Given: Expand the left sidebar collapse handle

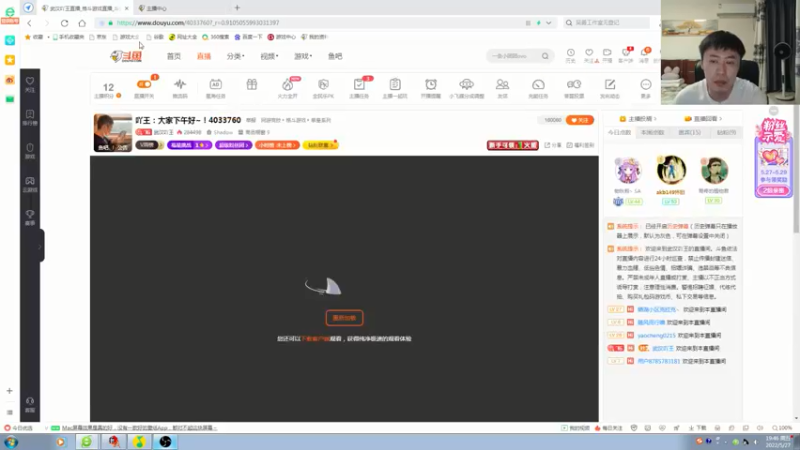Looking at the screenshot, I should 40,247.
